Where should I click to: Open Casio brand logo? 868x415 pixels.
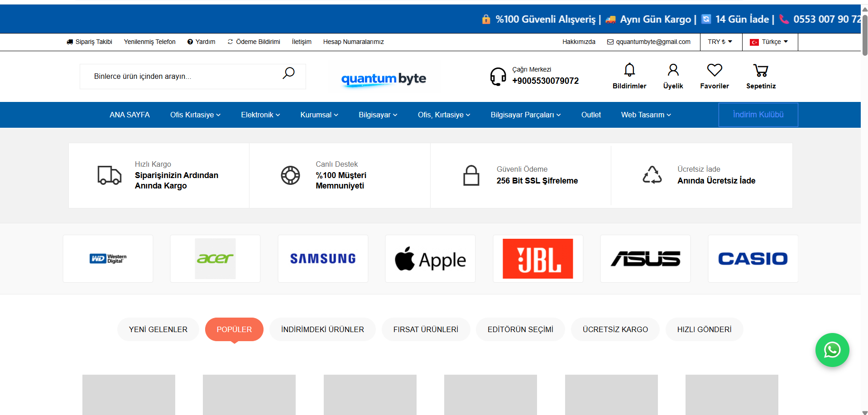[x=753, y=259]
